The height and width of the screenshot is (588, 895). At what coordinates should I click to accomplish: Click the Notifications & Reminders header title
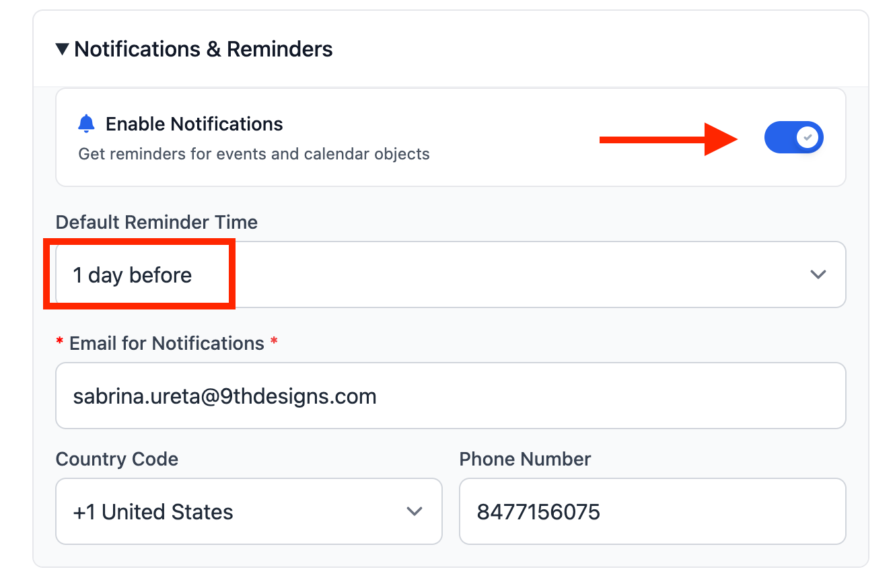click(x=203, y=49)
